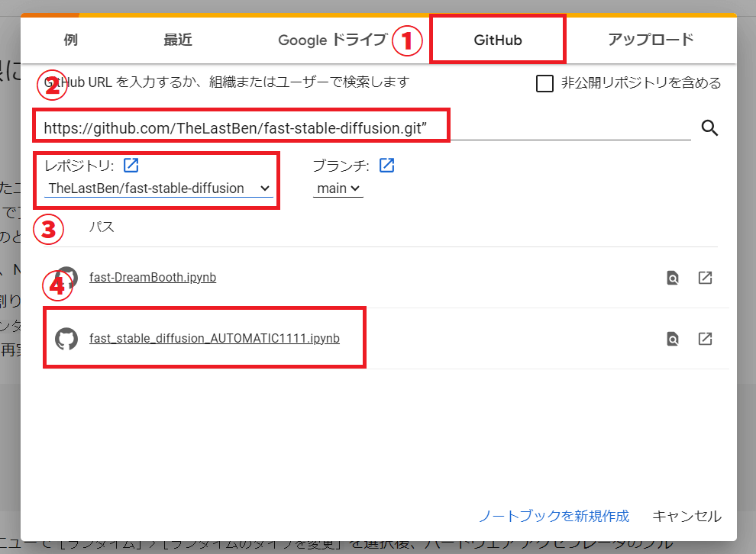The height and width of the screenshot is (554, 756).
Task: Open fast_stable_diffusion_AUTOMATIC1111.ipynb in new tab icon
Action: pyautogui.click(x=705, y=338)
